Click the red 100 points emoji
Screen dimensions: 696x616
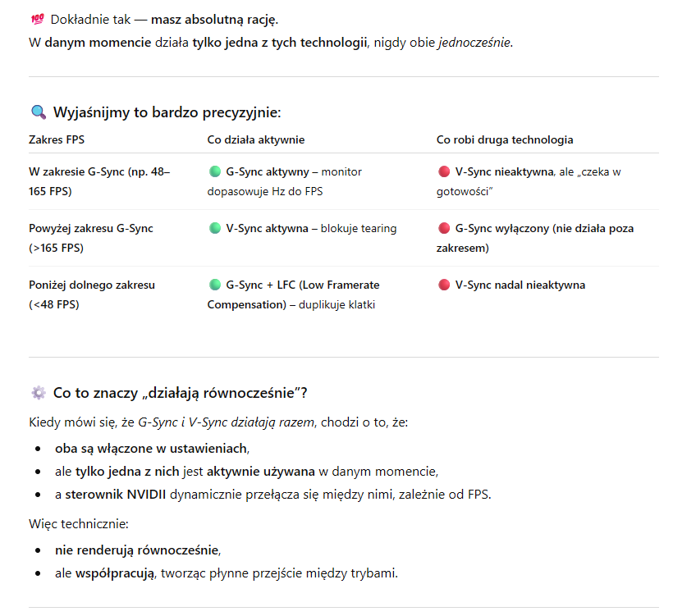coord(36,19)
